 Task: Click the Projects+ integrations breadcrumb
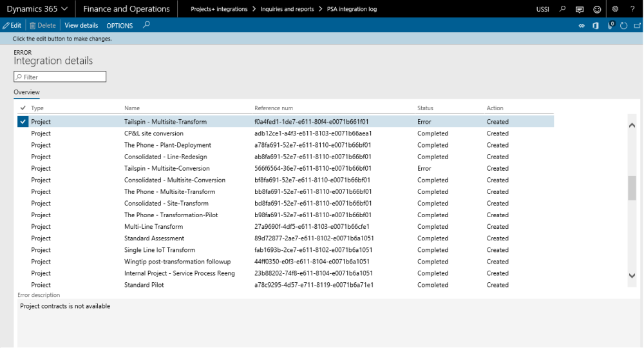pos(219,9)
